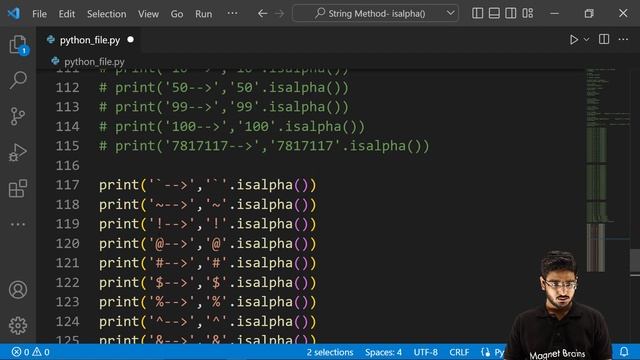Image resolution: width=640 pixels, height=360 pixels.
Task: Expand the command center dropdown chevron
Action: pos(450,13)
